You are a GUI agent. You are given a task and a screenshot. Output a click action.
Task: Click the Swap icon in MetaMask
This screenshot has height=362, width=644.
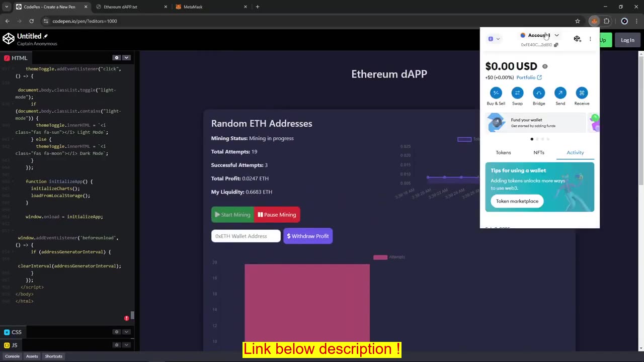[517, 93]
